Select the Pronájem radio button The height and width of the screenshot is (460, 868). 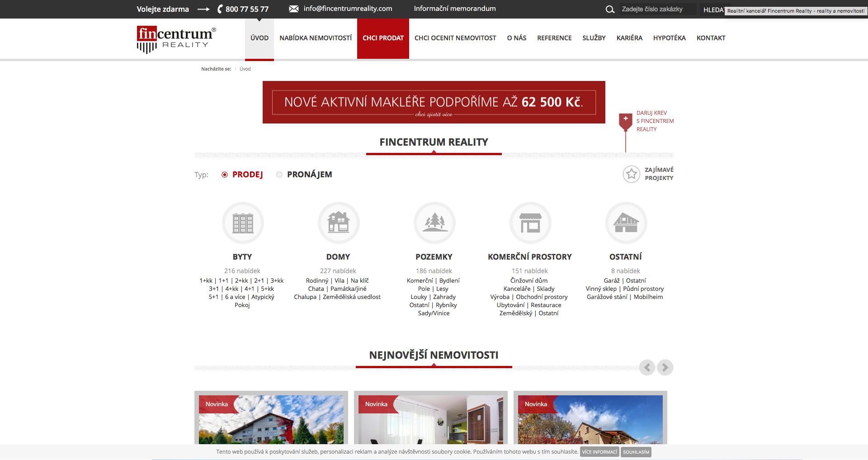279,175
